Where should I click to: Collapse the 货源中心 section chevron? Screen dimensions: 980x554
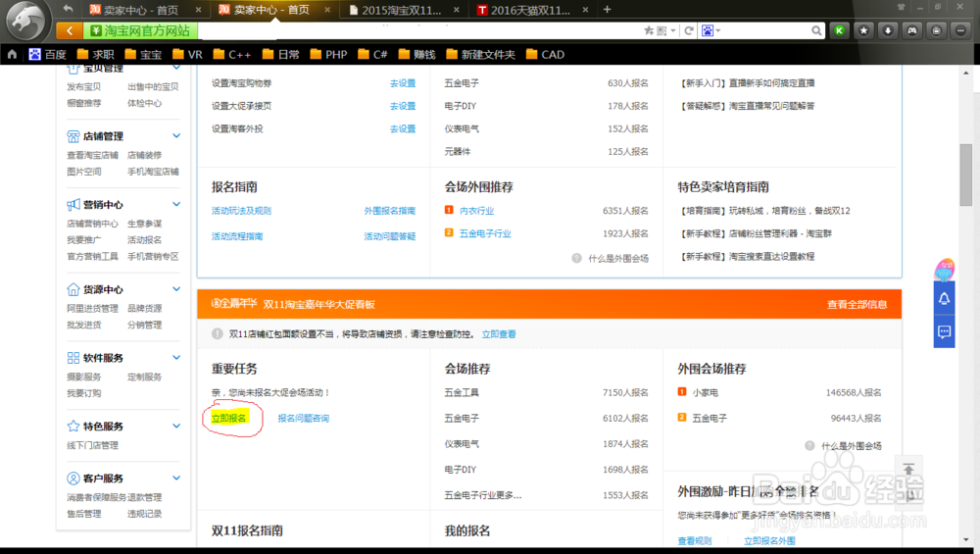pyautogui.click(x=176, y=289)
